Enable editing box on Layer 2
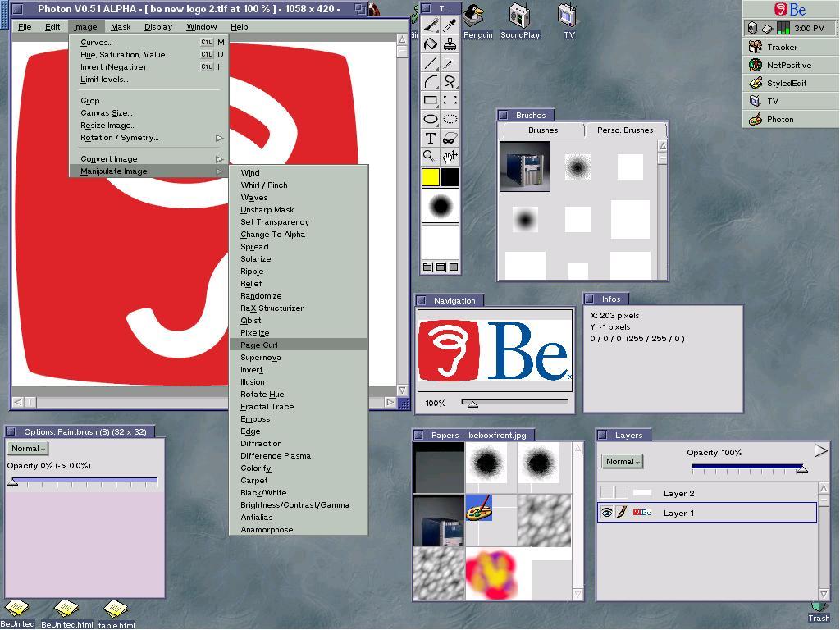The height and width of the screenshot is (630, 840). coord(622,492)
